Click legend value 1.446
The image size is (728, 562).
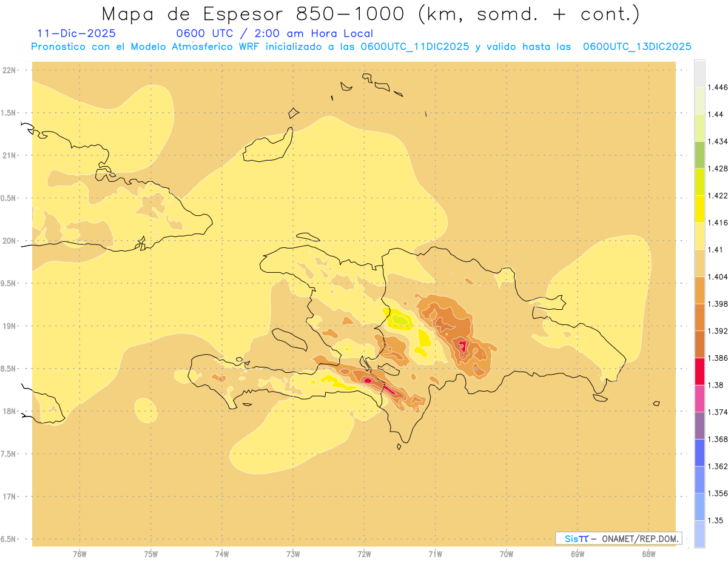[719, 87]
